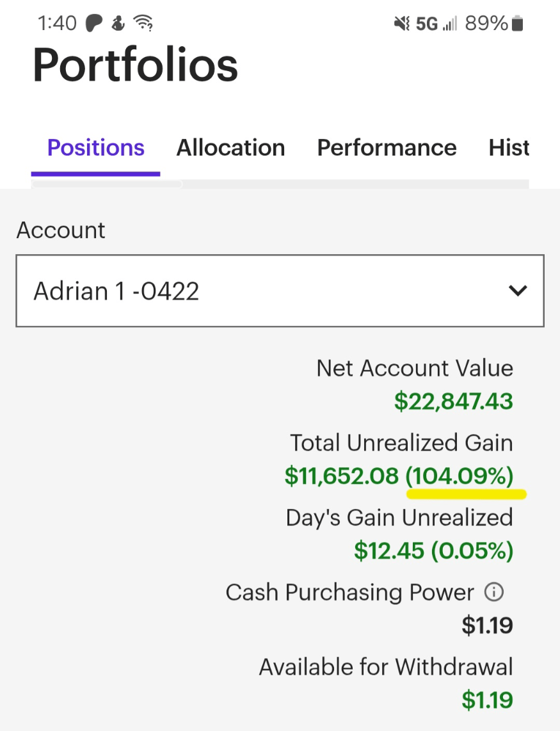This screenshot has height=731, width=560.
Task: Tap the Portfolios page heading
Action: tap(135, 65)
